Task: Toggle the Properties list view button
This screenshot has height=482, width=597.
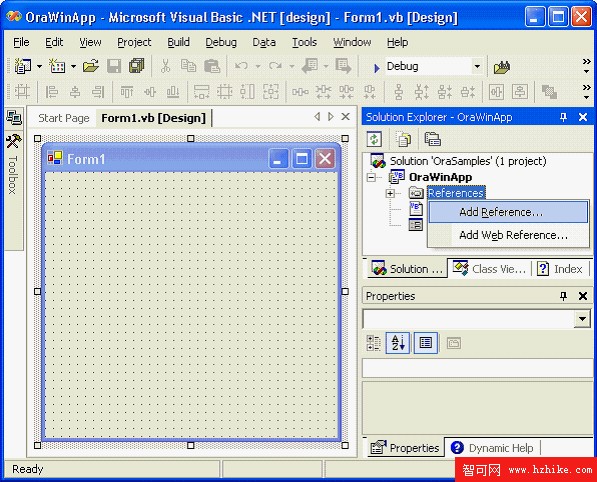Action: click(x=425, y=343)
